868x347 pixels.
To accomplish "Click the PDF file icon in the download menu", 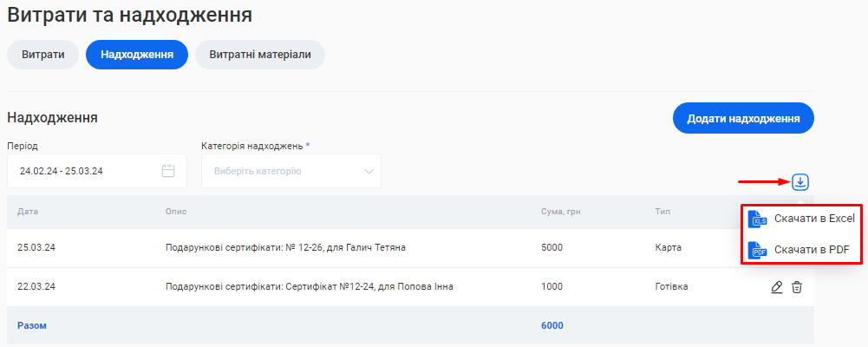I will tap(758, 250).
